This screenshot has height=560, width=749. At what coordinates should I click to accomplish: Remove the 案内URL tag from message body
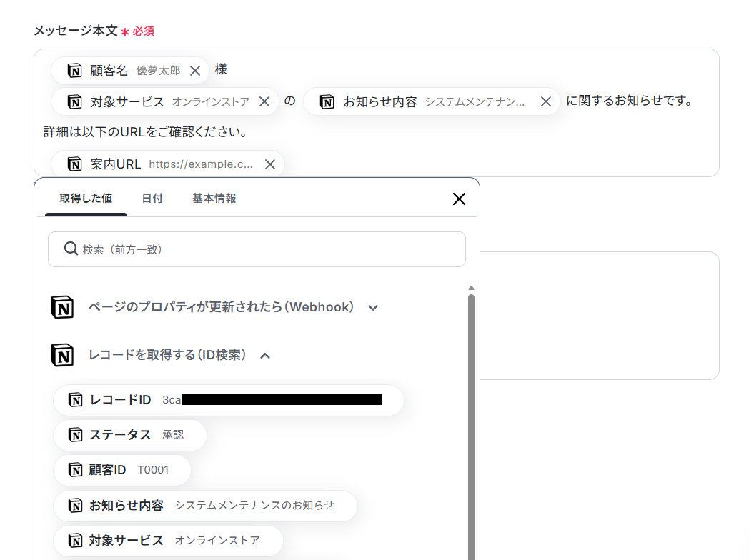pyautogui.click(x=270, y=164)
